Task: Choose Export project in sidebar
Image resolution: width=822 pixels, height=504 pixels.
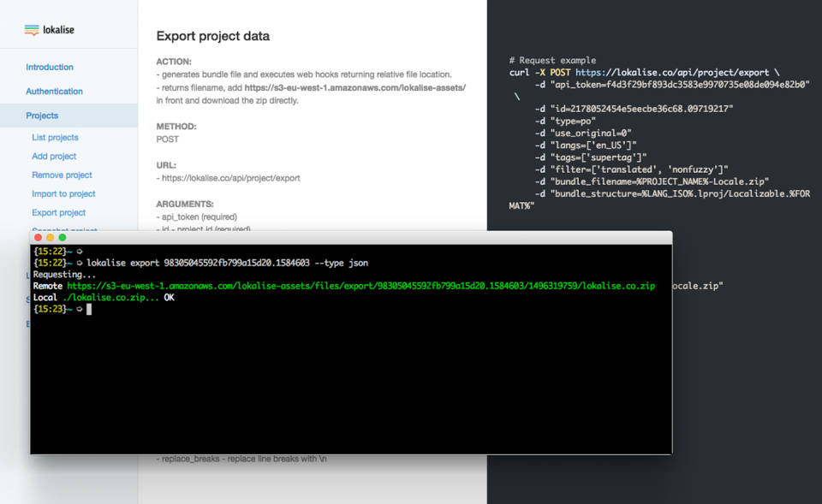Action: 59,212
